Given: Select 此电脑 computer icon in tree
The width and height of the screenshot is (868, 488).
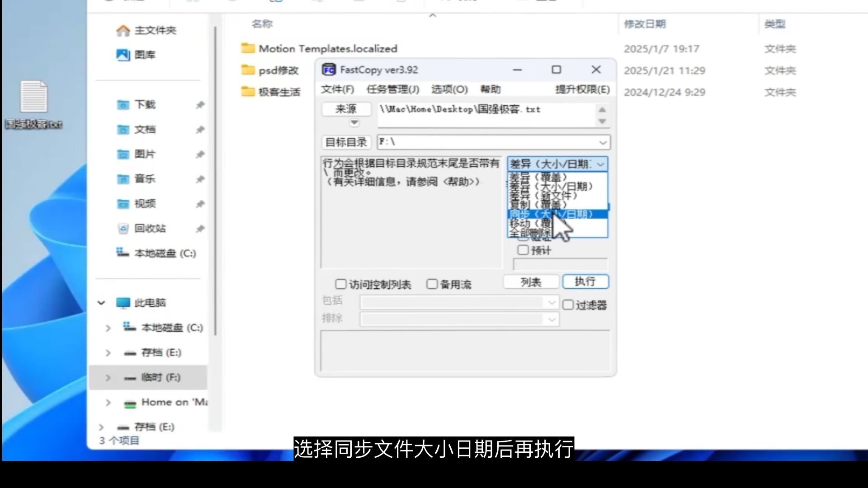Looking at the screenshot, I should pos(123,303).
